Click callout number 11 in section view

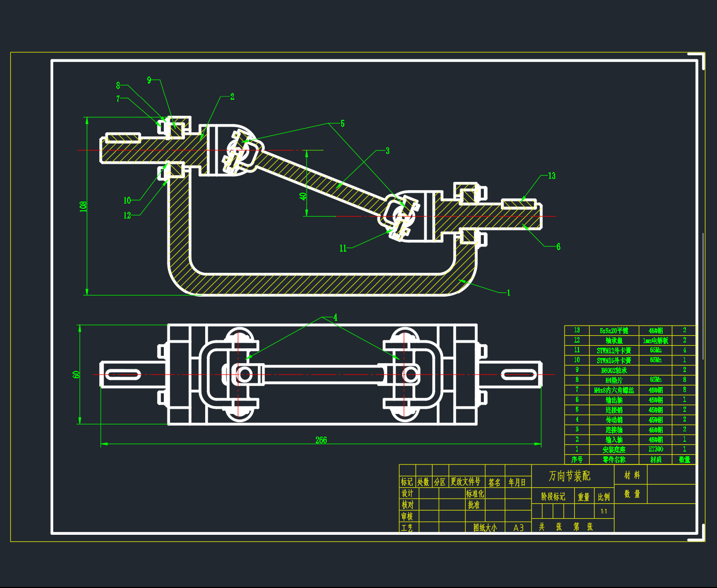coord(343,249)
